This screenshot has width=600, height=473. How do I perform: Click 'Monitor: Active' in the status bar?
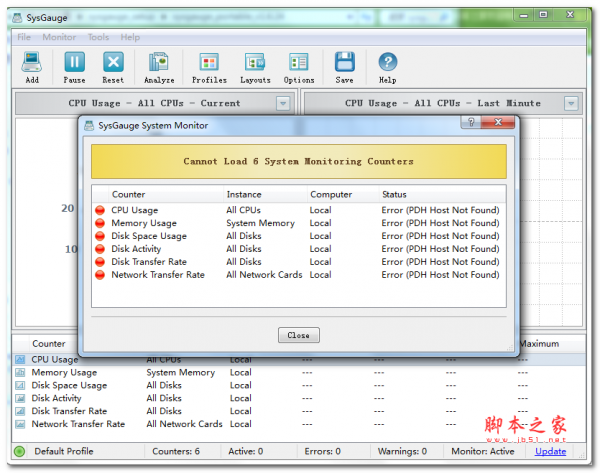coord(483,452)
